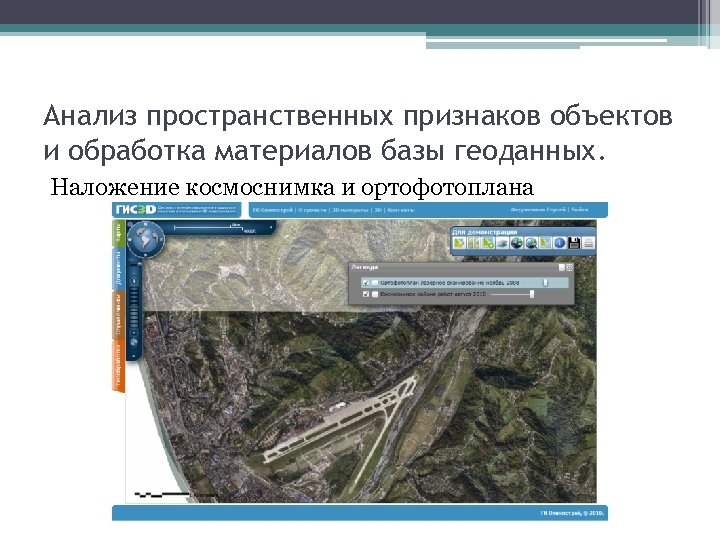Click the user name link in header
The image size is (720, 540).
[538, 209]
